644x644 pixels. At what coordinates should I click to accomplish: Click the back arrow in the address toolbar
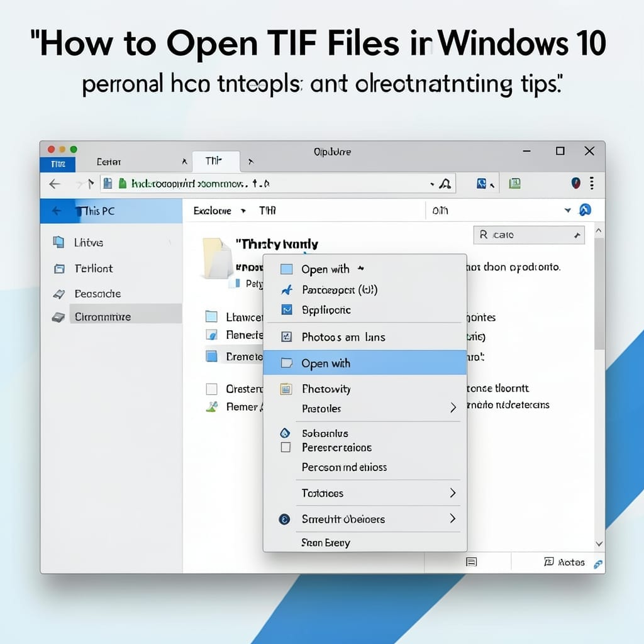tap(55, 184)
